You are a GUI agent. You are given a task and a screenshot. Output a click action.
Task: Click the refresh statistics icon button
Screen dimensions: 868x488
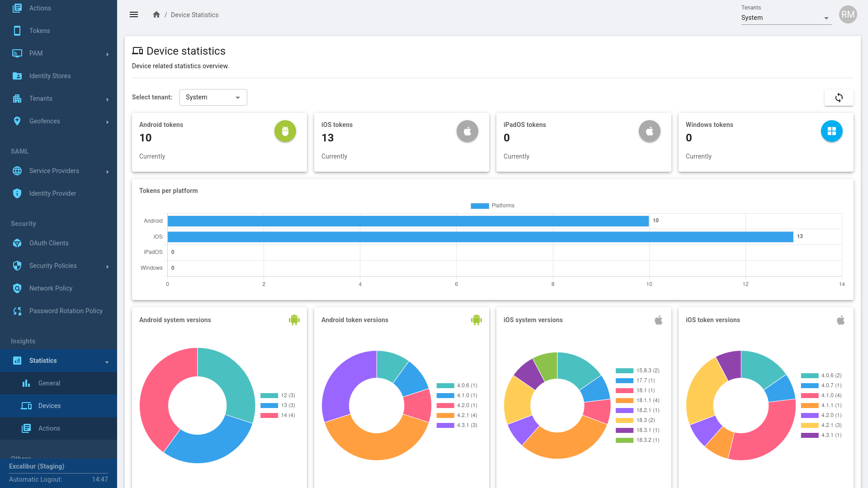coord(839,98)
